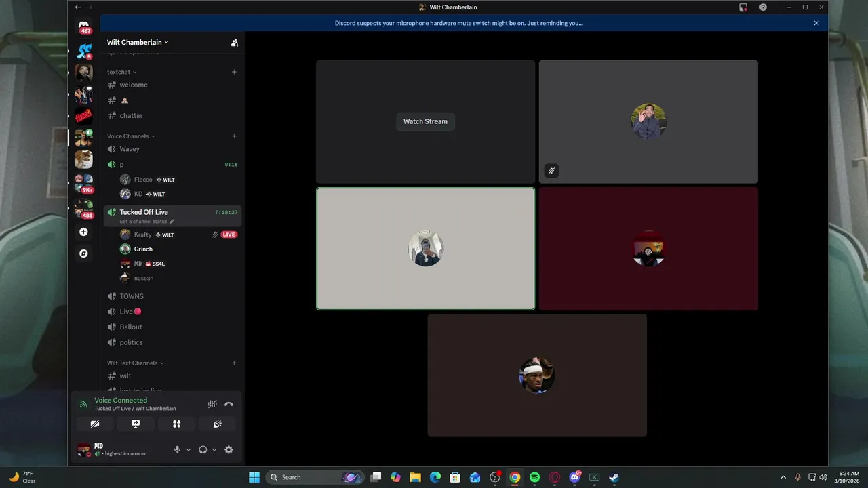This screenshot has height=488, width=868.
Task: Mute microphone in user panel
Action: point(177,449)
